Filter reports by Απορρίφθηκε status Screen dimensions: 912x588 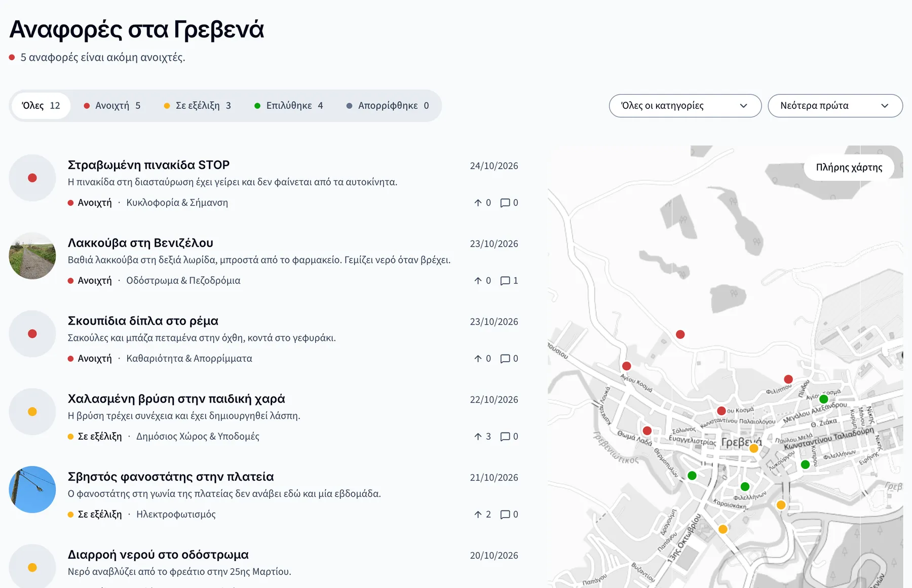coord(388,106)
